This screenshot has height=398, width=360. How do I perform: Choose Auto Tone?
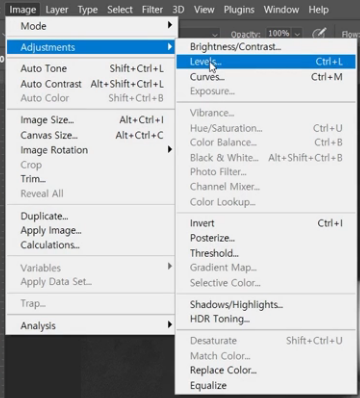pos(91,68)
